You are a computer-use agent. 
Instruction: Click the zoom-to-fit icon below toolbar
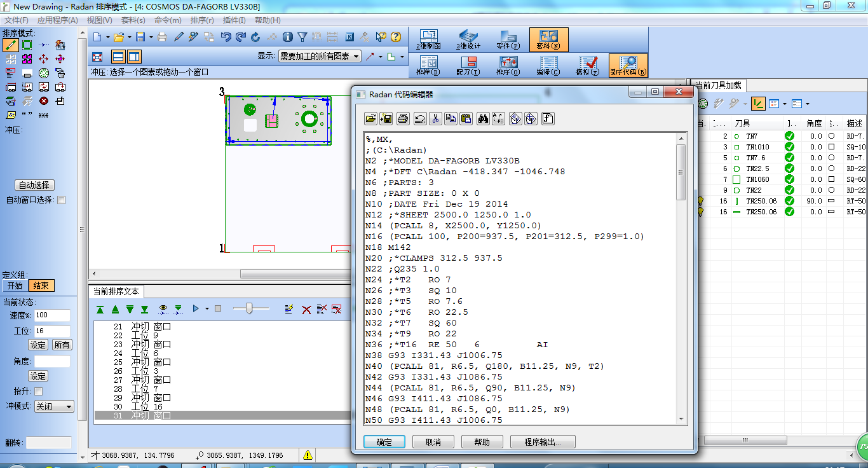[97, 57]
